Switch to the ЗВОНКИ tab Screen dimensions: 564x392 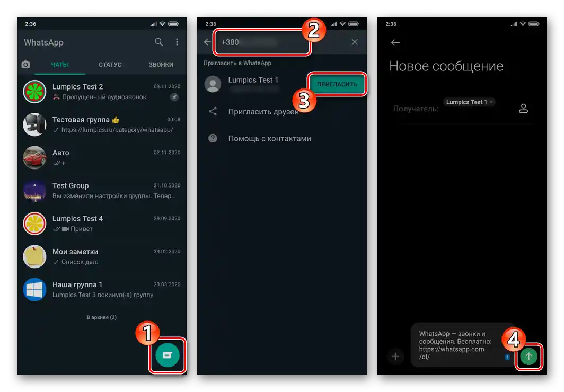click(x=161, y=65)
